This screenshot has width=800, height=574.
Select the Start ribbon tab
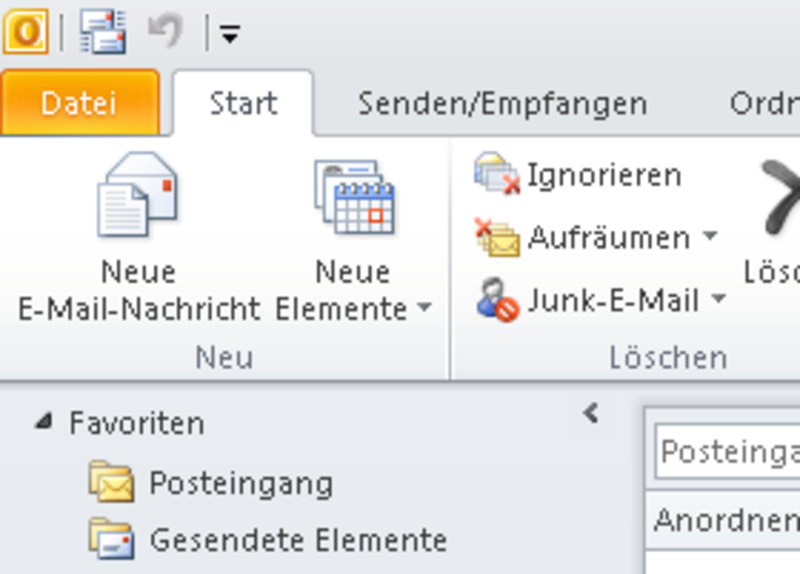click(243, 104)
